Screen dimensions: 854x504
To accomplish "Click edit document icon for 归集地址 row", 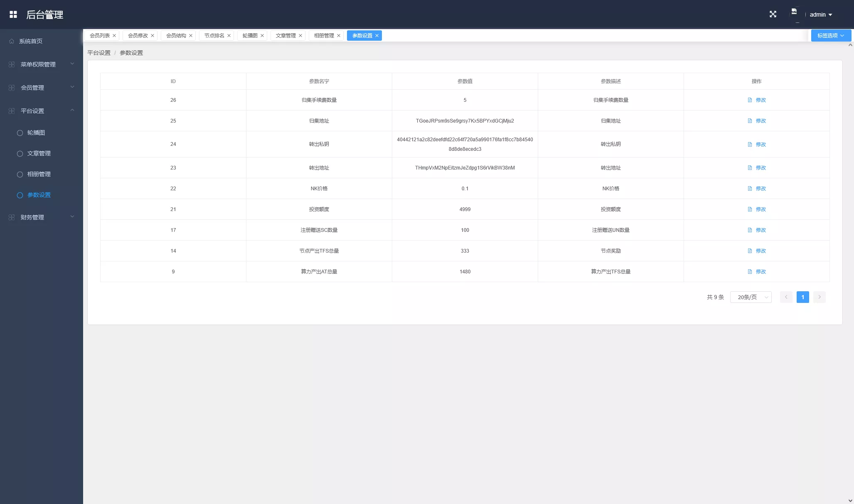I will [x=750, y=121].
